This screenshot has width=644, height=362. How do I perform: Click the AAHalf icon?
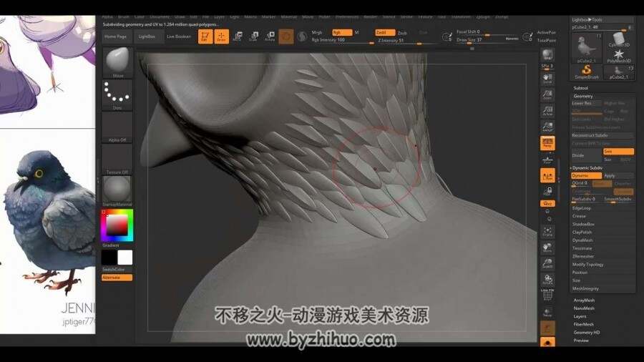[547, 127]
